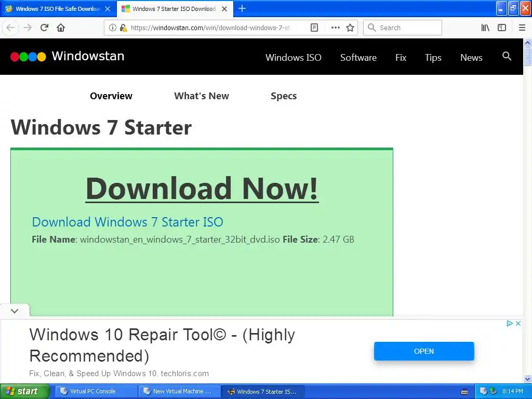Click the Windowstan site name
532x399 pixels.
[x=88, y=56]
